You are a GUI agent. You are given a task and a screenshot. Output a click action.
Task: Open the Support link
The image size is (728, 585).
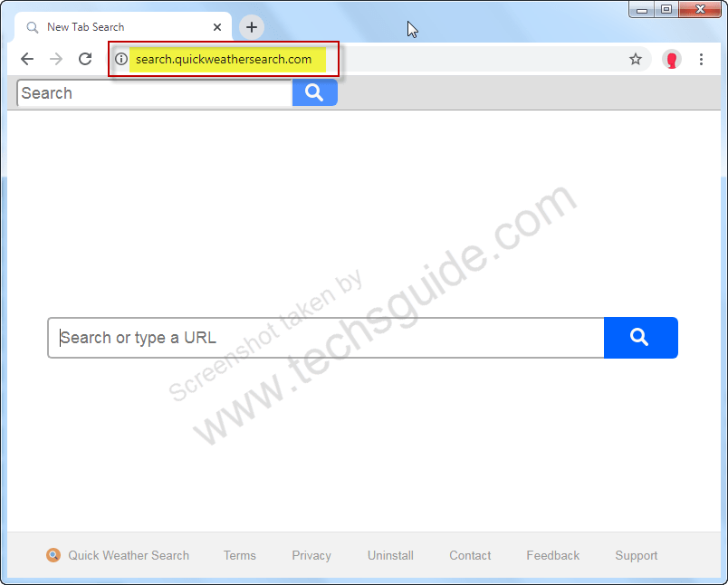pos(636,555)
